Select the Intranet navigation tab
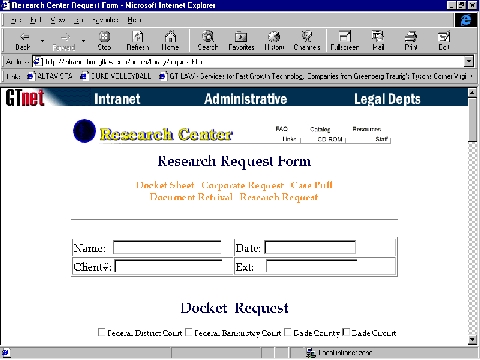This screenshot has width=480, height=360. tap(117, 99)
